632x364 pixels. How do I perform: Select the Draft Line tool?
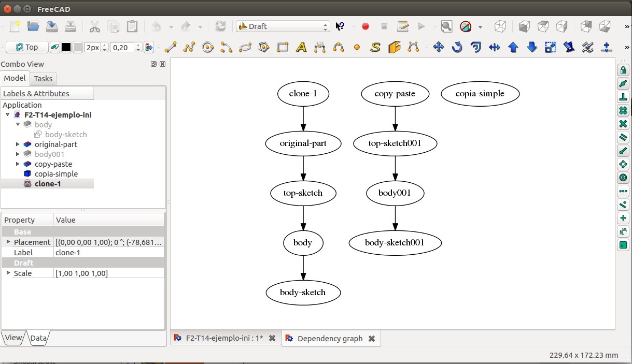pos(171,47)
